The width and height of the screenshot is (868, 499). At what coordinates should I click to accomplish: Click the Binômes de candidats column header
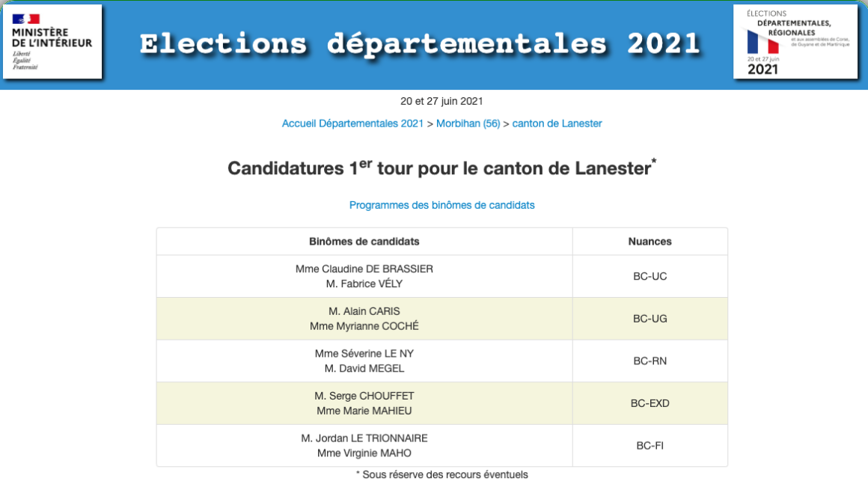364,242
